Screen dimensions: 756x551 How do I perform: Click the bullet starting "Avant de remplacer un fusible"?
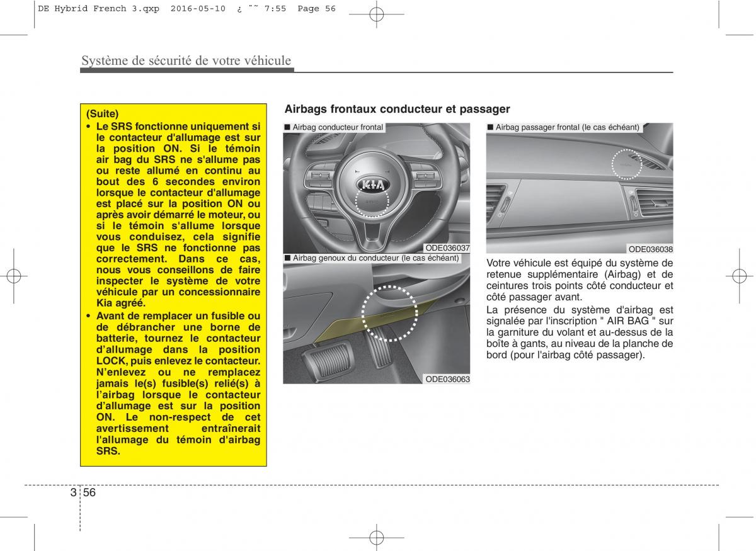tap(174, 383)
